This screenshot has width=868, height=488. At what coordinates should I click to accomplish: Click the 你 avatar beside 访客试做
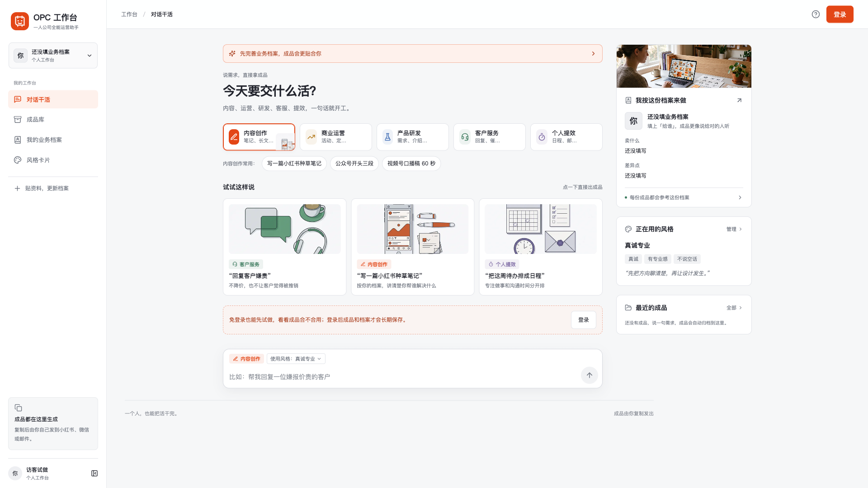point(15,473)
